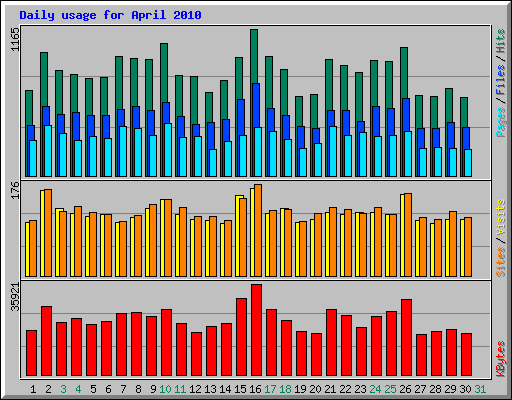Click the tallest green hits bar for day 16
This screenshot has height=400, width=512.
(254, 56)
